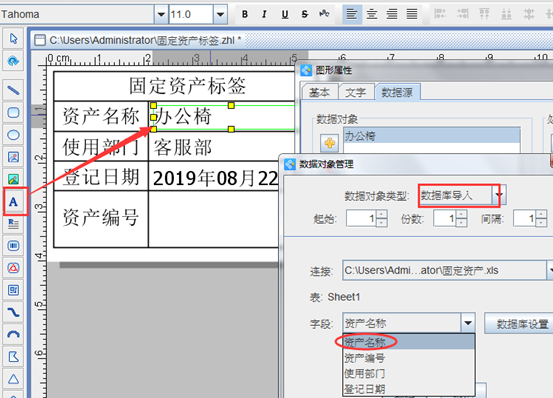The width and height of the screenshot is (553, 398).
Task: Click the blue swirl tool below the pointer
Action: [13, 61]
